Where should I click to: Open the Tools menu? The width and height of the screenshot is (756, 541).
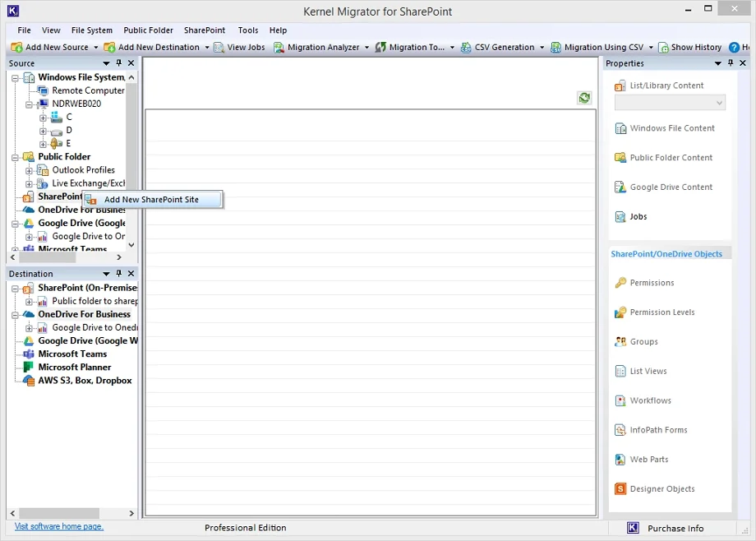click(x=248, y=30)
